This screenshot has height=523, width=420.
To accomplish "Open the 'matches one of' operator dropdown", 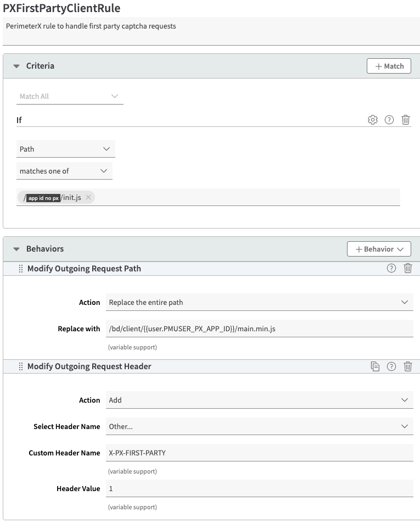I will [x=64, y=171].
